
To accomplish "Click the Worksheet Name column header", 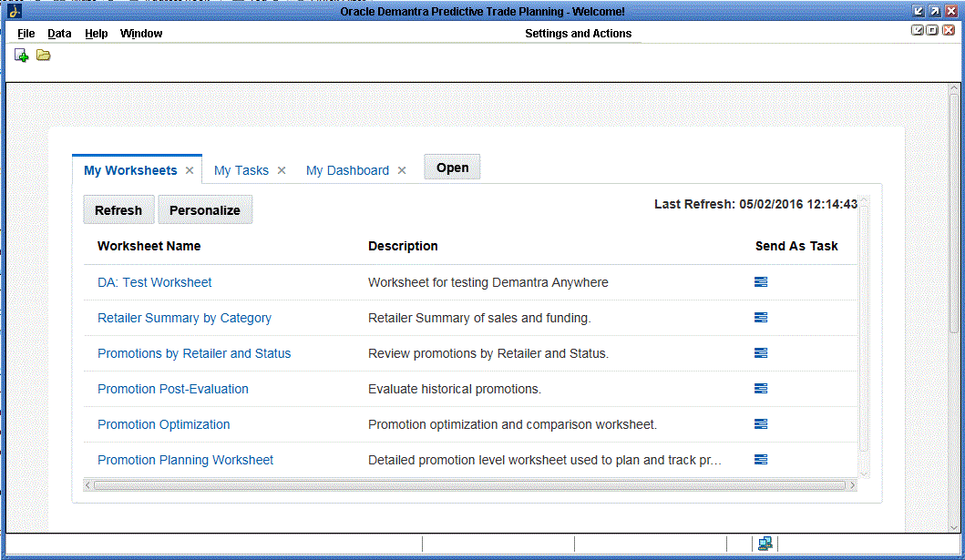I will point(149,246).
